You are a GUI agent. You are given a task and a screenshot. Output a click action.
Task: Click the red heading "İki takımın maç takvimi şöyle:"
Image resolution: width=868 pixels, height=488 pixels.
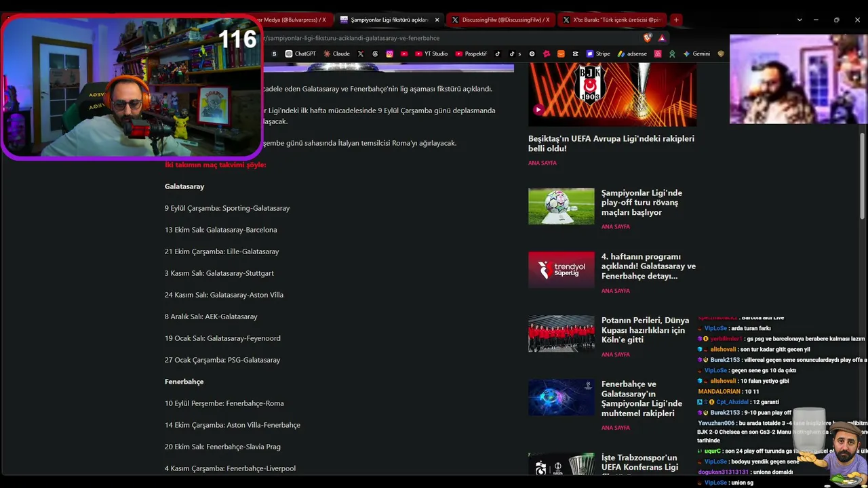(216, 165)
